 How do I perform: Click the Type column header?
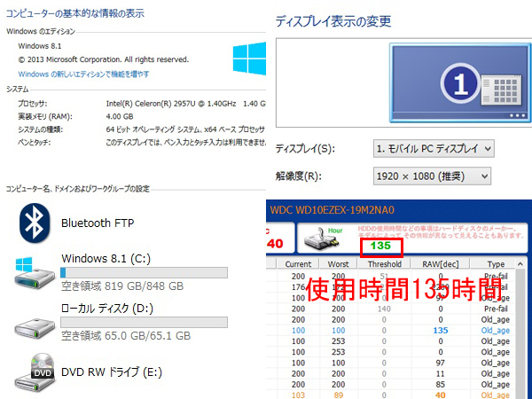[496, 264]
